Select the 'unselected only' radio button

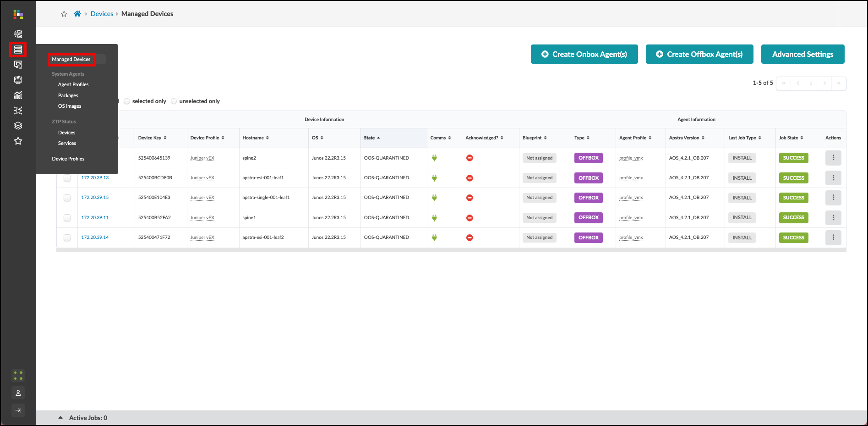click(x=174, y=101)
